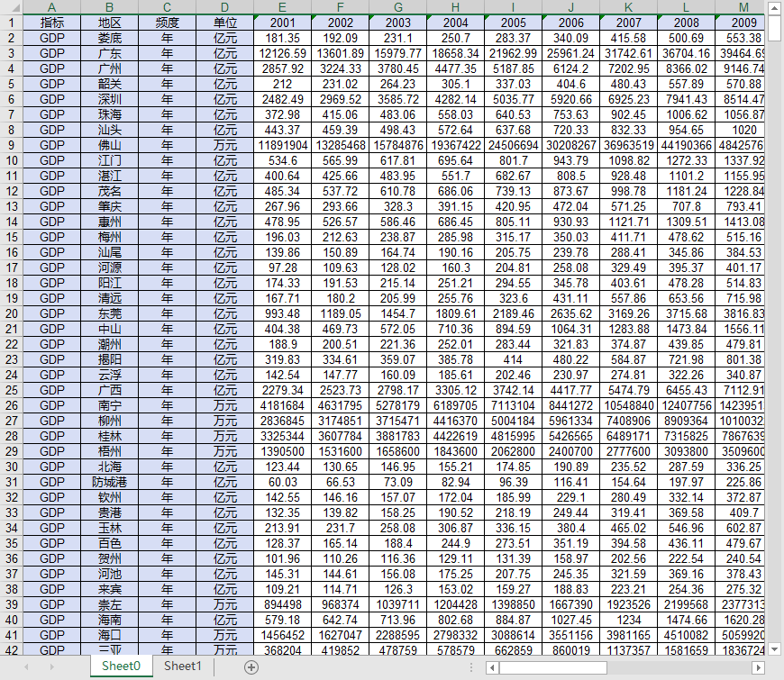Select column E header

tap(282, 7)
